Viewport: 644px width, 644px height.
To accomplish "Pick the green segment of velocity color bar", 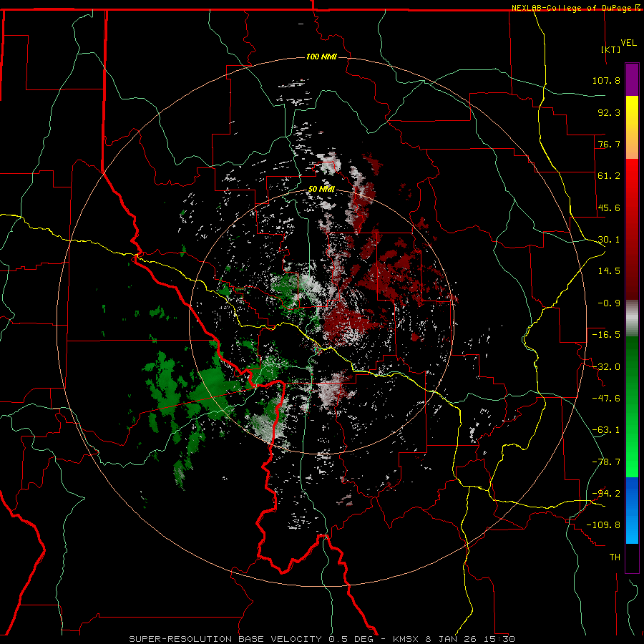I will click(632, 406).
